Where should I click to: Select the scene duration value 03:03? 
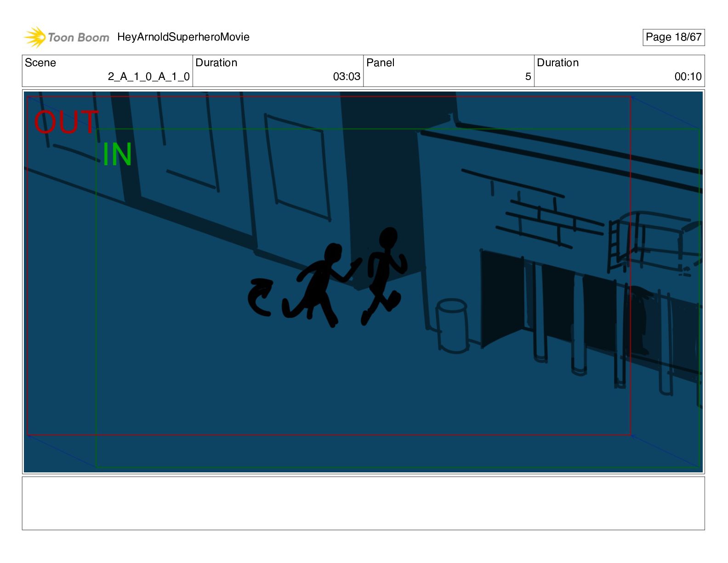[347, 76]
